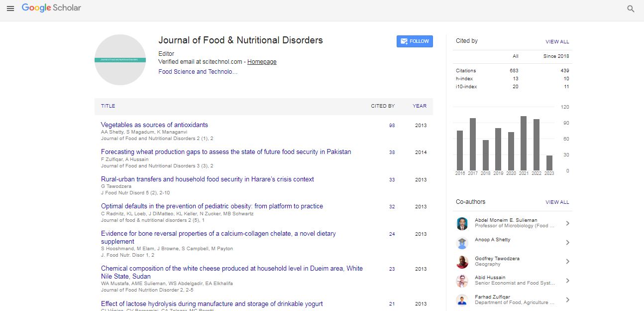This screenshot has width=644, height=311.
Task: Click the 2021 bar in citation chart
Action: pyautogui.click(x=524, y=144)
